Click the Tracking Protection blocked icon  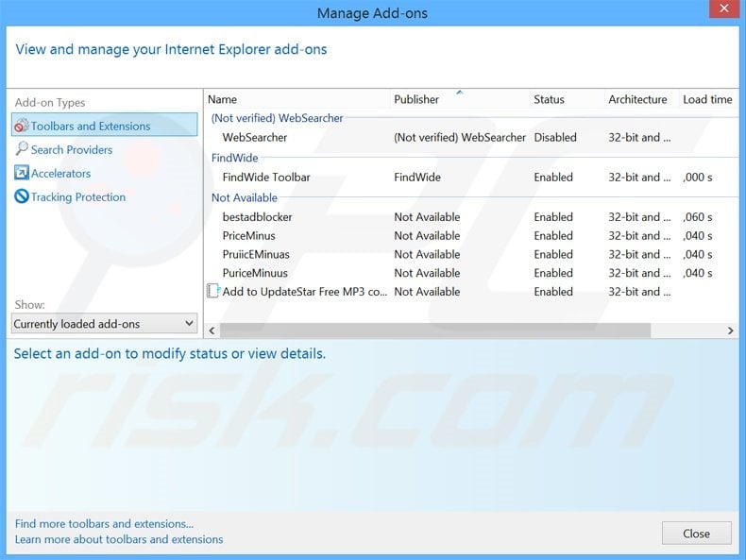22,196
